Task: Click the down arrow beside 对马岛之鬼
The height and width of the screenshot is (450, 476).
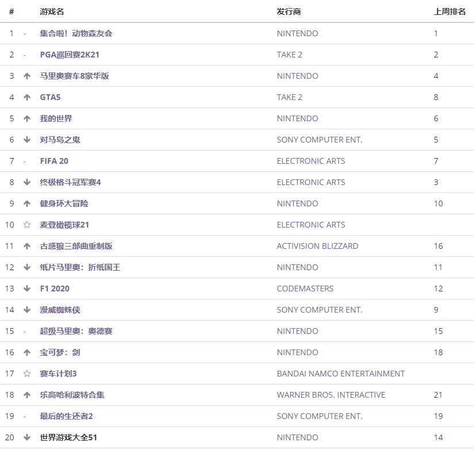Action: coord(26,140)
